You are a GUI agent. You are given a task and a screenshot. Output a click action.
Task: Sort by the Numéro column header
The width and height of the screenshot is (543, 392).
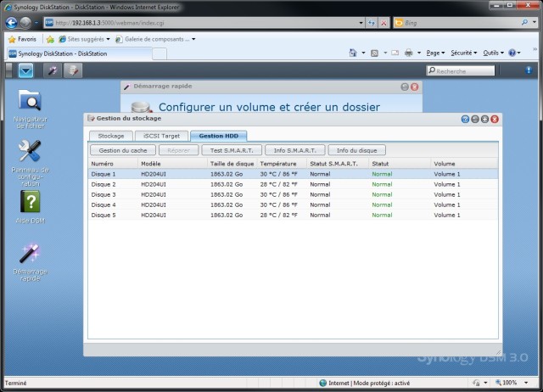click(113, 164)
